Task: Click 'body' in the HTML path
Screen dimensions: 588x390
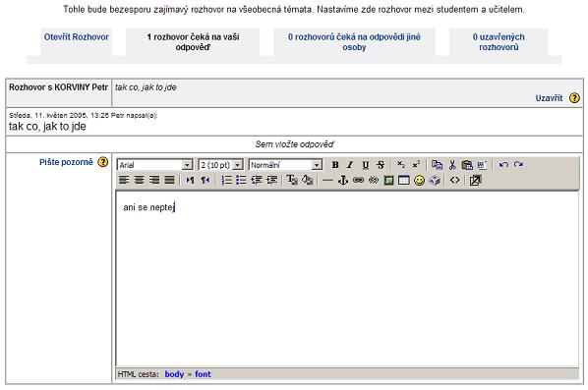Action: 174,374
